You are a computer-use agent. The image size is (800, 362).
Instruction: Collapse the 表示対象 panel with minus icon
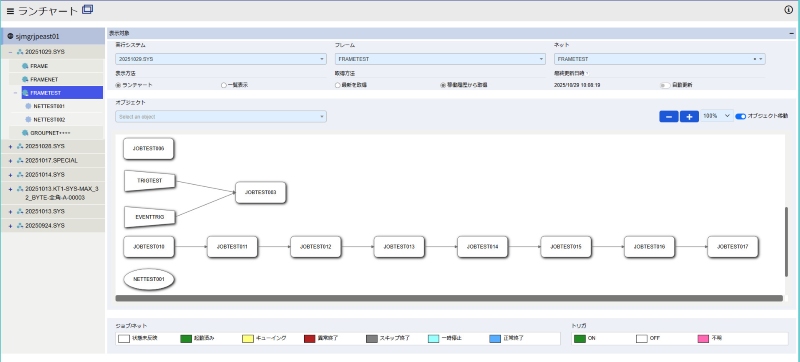[792, 33]
